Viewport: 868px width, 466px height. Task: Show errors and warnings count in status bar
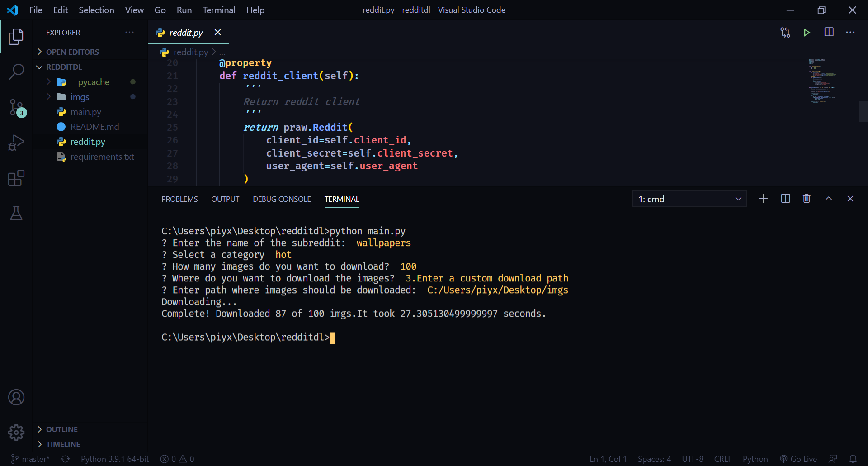pyautogui.click(x=177, y=459)
